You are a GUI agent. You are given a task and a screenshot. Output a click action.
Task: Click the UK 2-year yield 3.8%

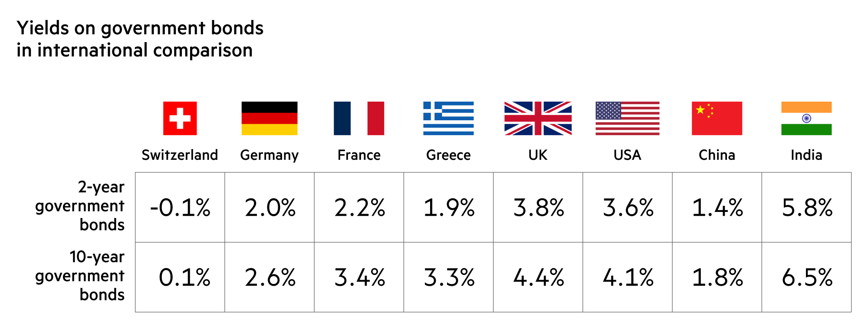point(538,208)
